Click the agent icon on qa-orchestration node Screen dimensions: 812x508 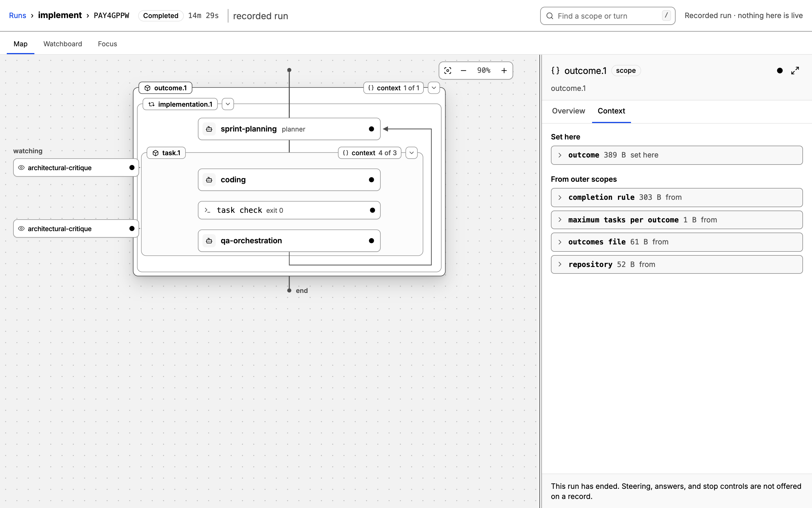point(209,240)
